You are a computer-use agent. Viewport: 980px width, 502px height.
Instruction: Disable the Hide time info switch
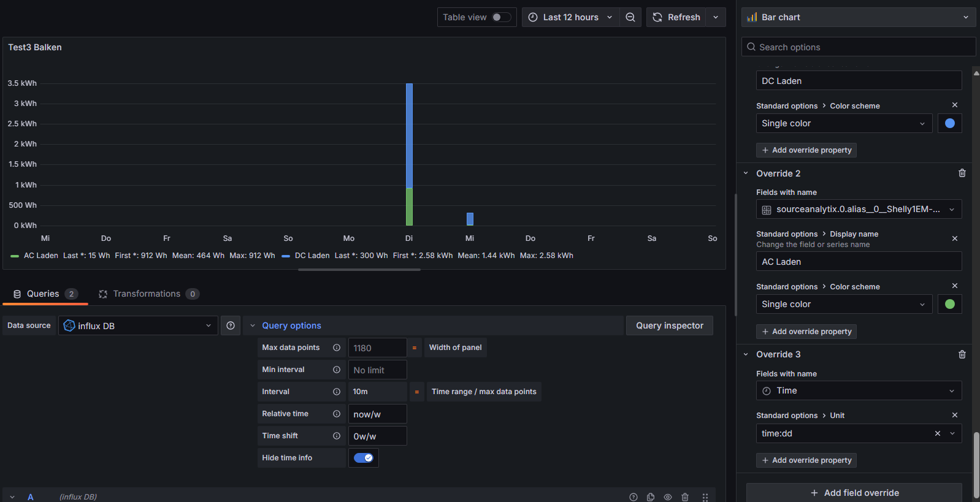(364, 458)
